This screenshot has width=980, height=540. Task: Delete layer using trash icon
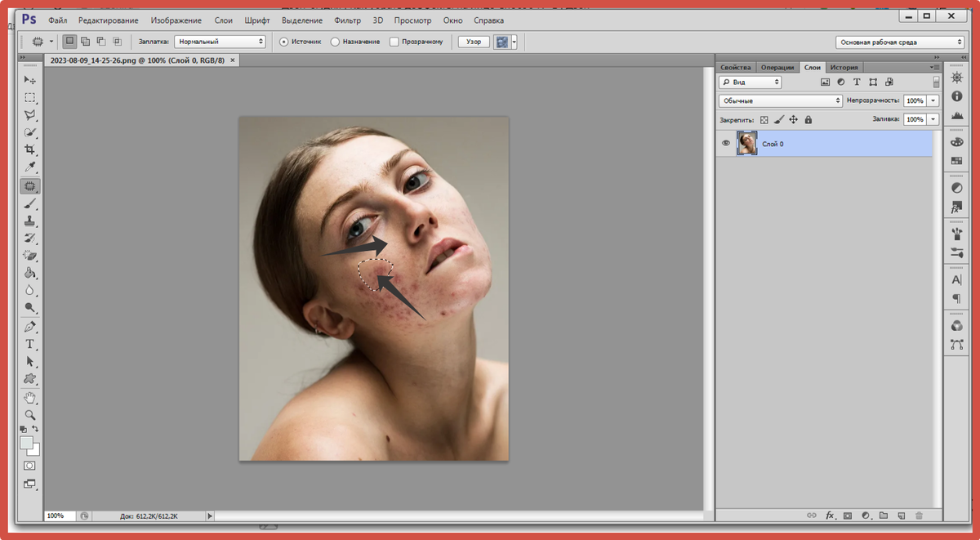[x=919, y=515]
